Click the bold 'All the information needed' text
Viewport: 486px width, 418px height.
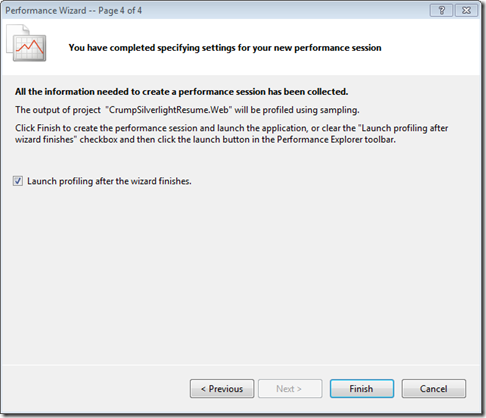[181, 92]
